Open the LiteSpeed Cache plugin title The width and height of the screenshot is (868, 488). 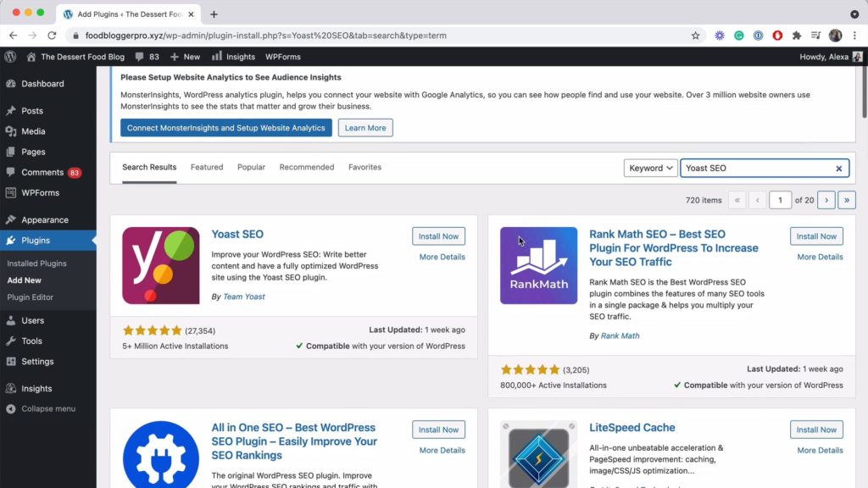[x=632, y=428]
